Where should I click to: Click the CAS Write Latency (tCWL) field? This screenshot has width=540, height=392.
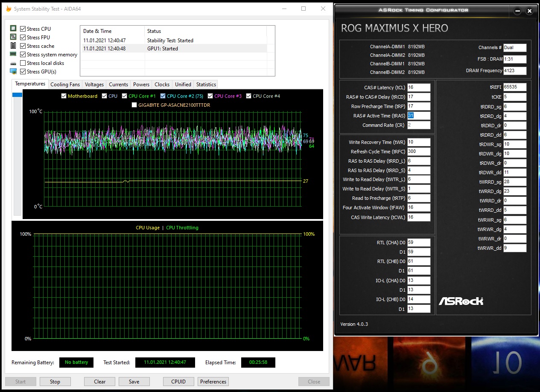tap(419, 217)
